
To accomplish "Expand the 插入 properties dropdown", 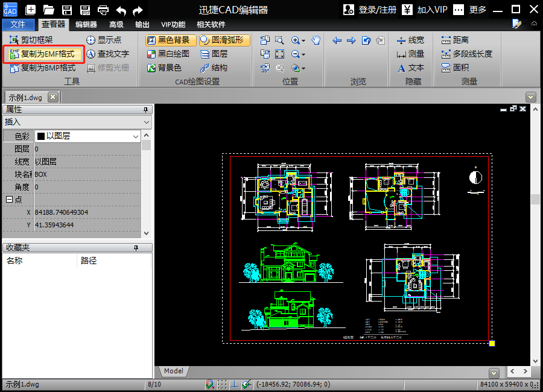I will click(147, 122).
